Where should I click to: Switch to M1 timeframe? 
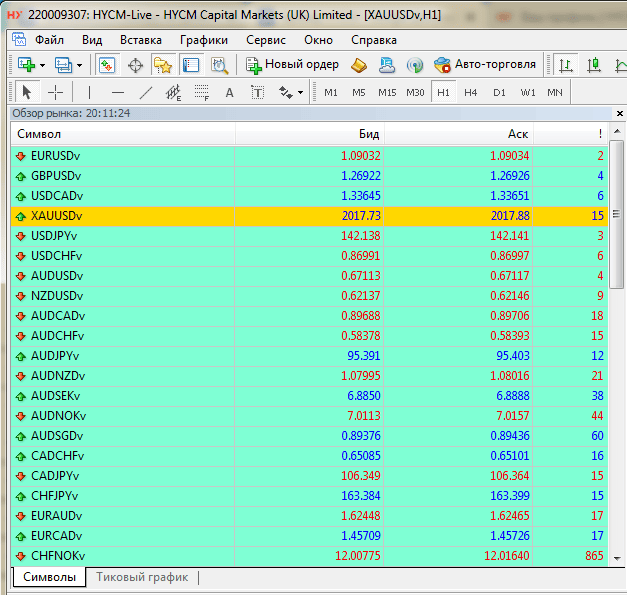pyautogui.click(x=331, y=92)
